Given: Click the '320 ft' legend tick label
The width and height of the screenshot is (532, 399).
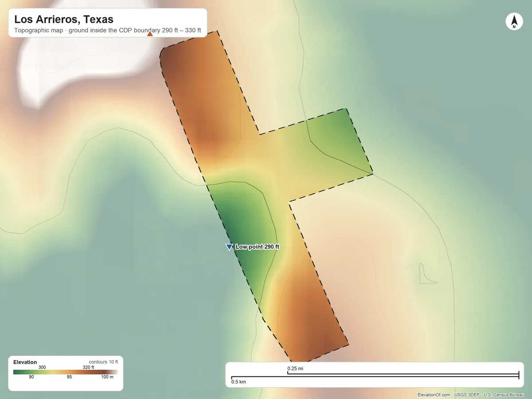Looking at the screenshot, I should click(89, 367).
